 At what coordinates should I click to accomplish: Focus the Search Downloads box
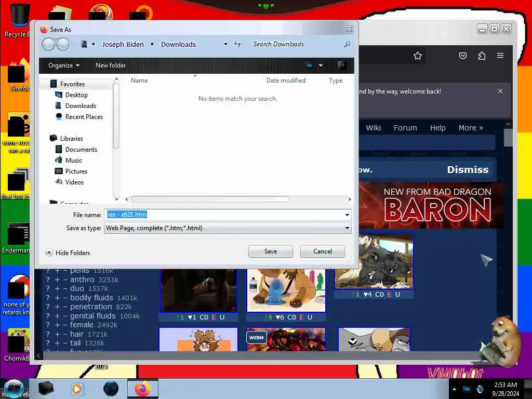click(295, 45)
